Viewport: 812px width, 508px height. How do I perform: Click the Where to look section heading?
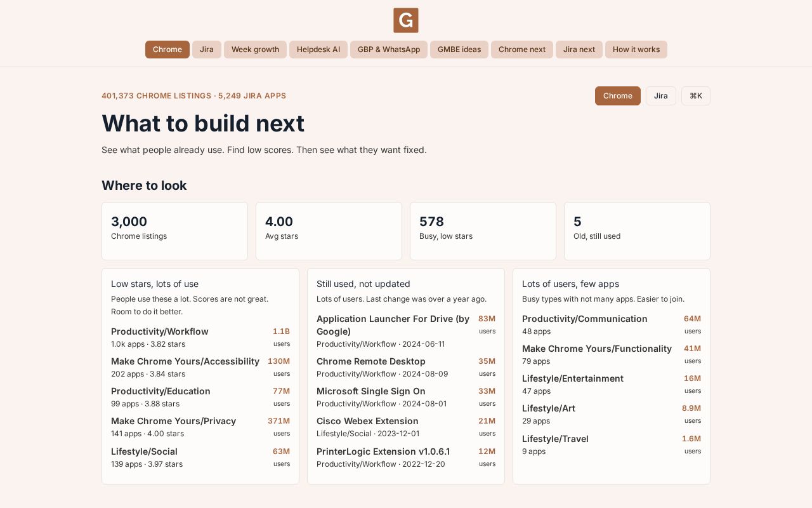pos(144,185)
